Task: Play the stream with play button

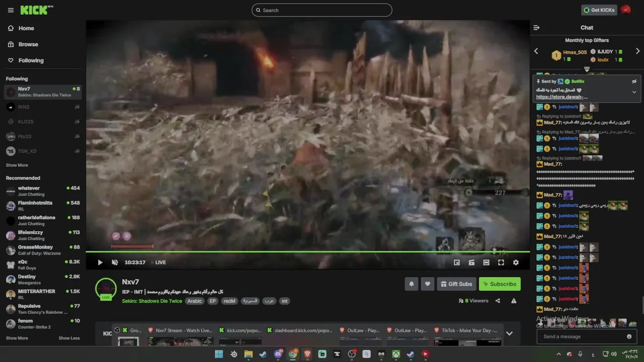Action: tap(100, 262)
